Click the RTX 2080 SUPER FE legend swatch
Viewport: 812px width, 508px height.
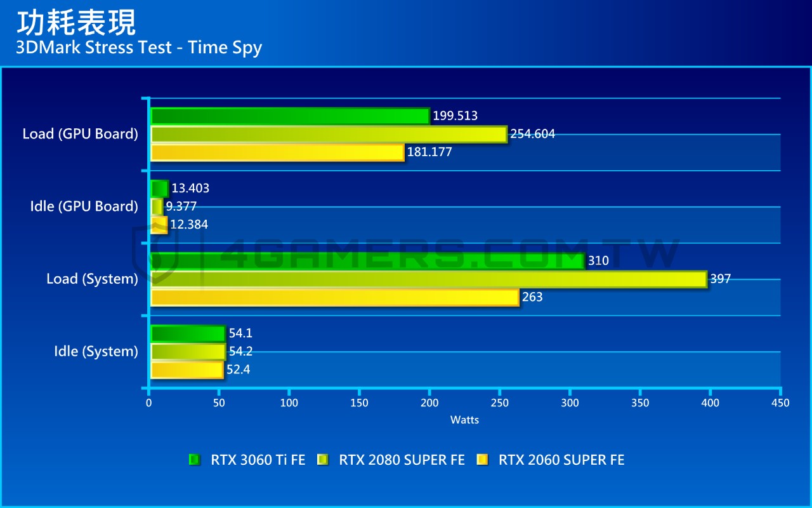(322, 460)
